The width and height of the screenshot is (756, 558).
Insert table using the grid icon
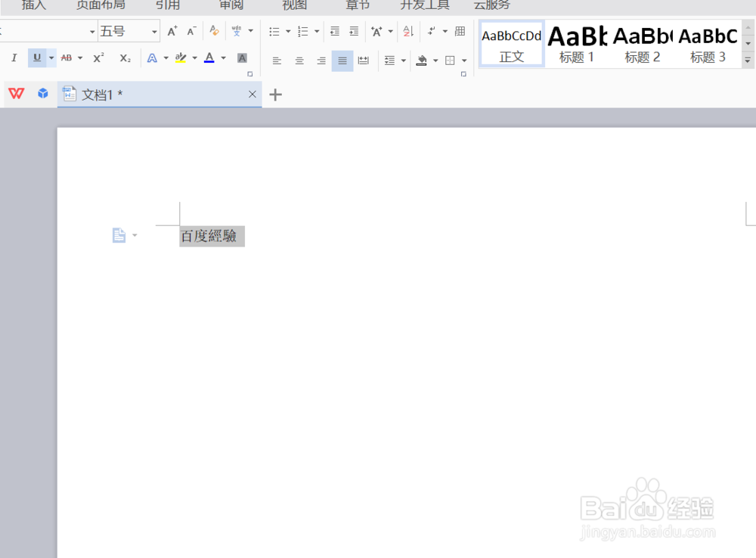click(460, 31)
